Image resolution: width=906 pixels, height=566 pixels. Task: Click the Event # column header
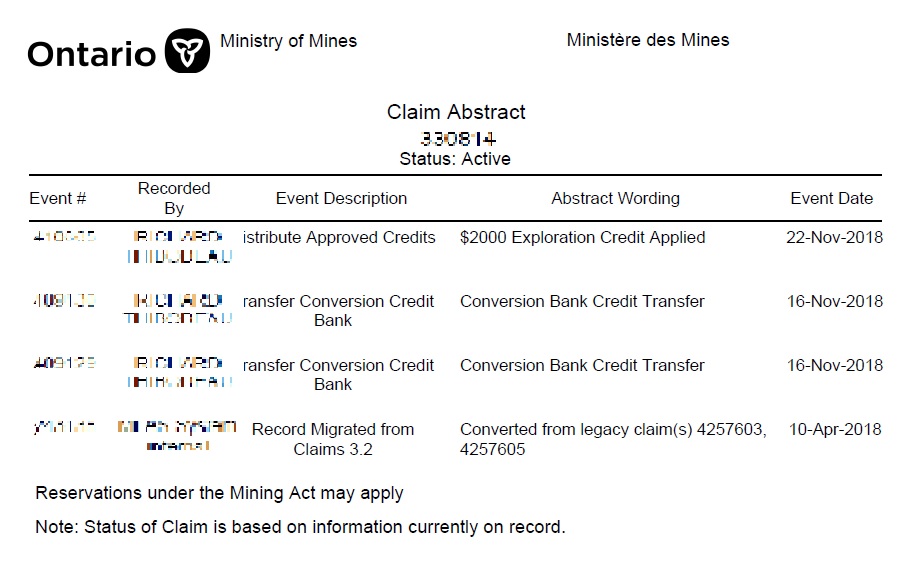[x=58, y=198]
